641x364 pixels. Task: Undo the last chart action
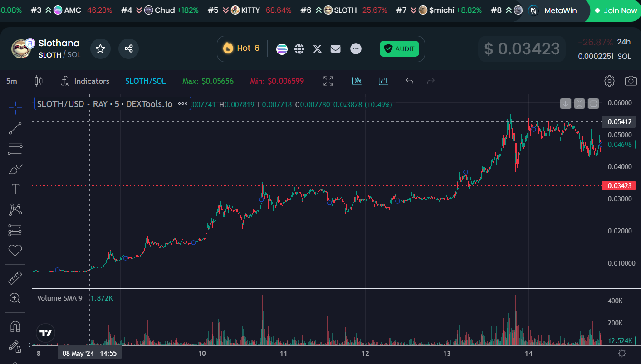pos(410,81)
